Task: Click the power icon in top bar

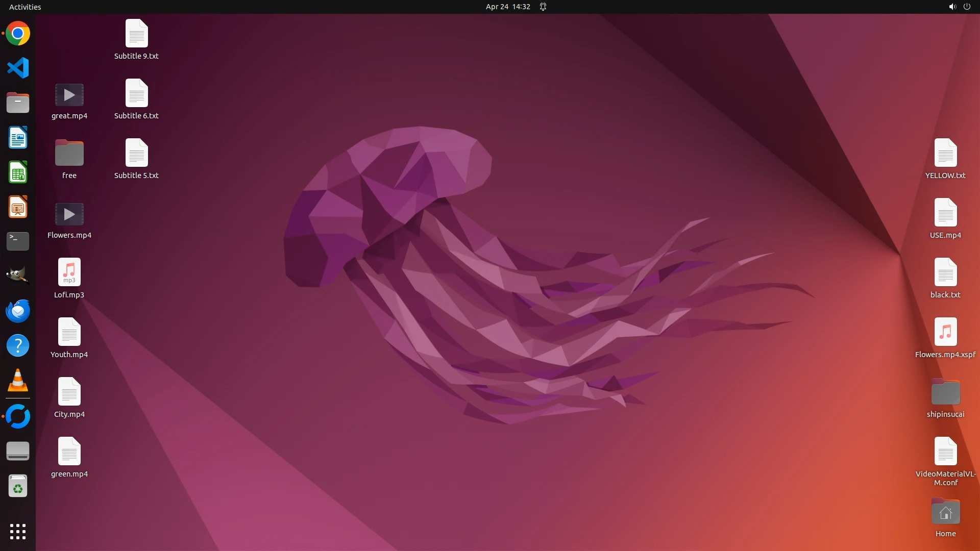Action: coord(967,7)
